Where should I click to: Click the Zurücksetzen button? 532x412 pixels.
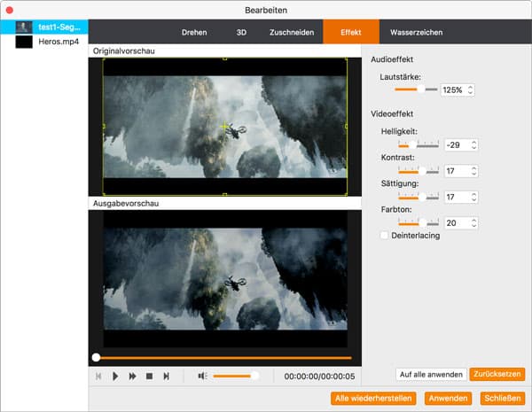pyautogui.click(x=497, y=374)
